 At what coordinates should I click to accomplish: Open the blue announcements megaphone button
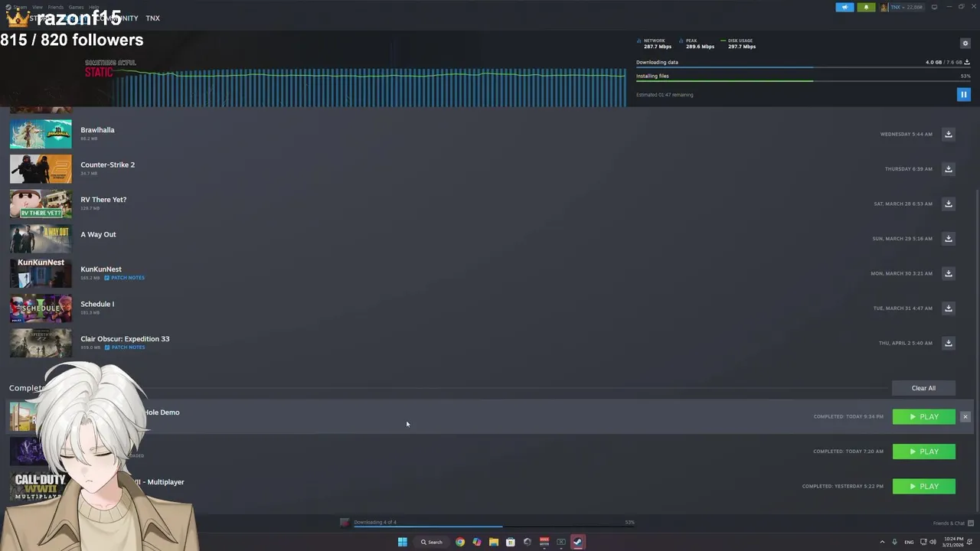(x=844, y=7)
